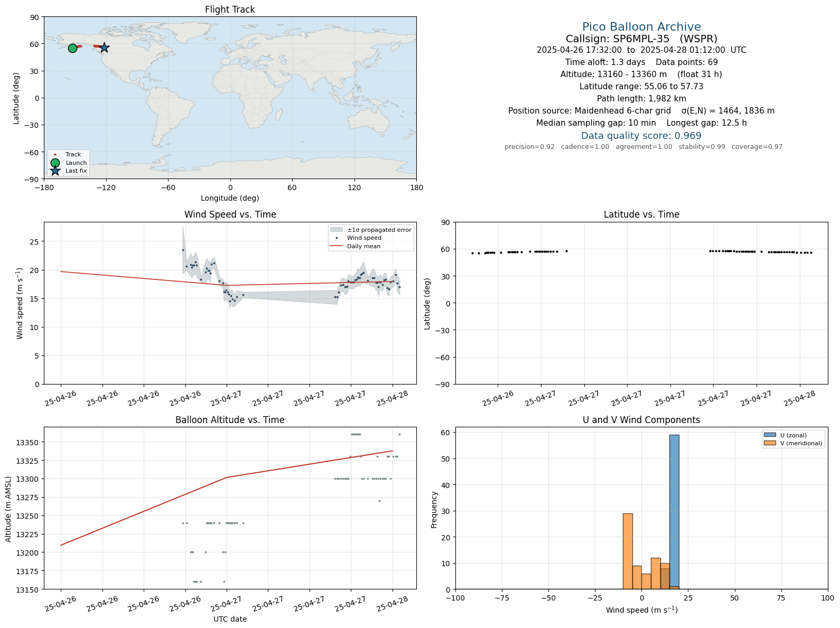Select the Callsign SP6MPL-35 (WSPR) line

[641, 39]
